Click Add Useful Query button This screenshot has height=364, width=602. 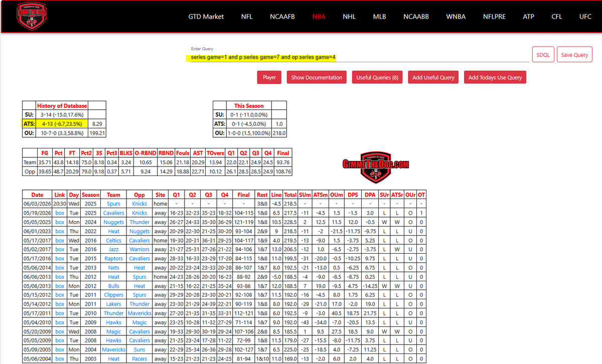[x=433, y=77]
